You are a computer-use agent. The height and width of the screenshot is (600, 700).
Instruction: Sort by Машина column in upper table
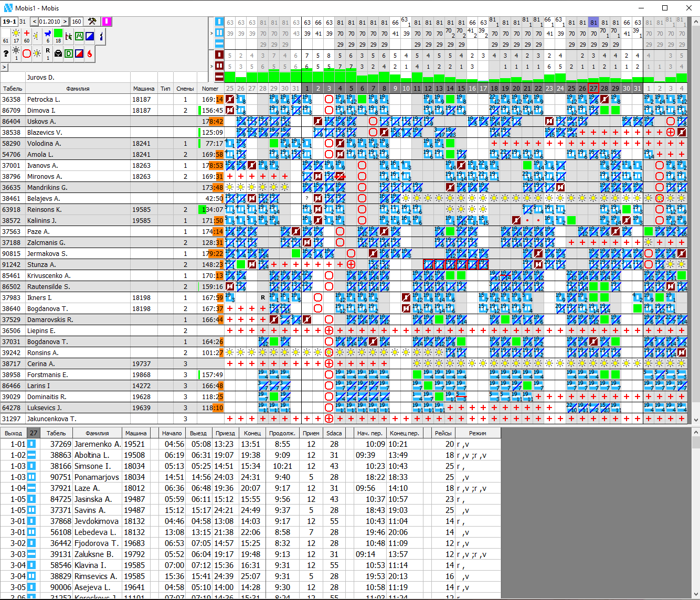pyautogui.click(x=143, y=89)
